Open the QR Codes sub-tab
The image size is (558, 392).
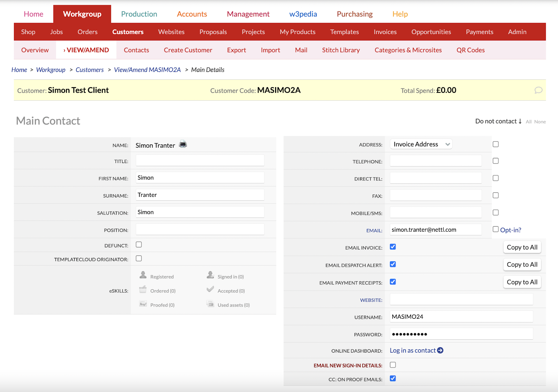coord(470,50)
